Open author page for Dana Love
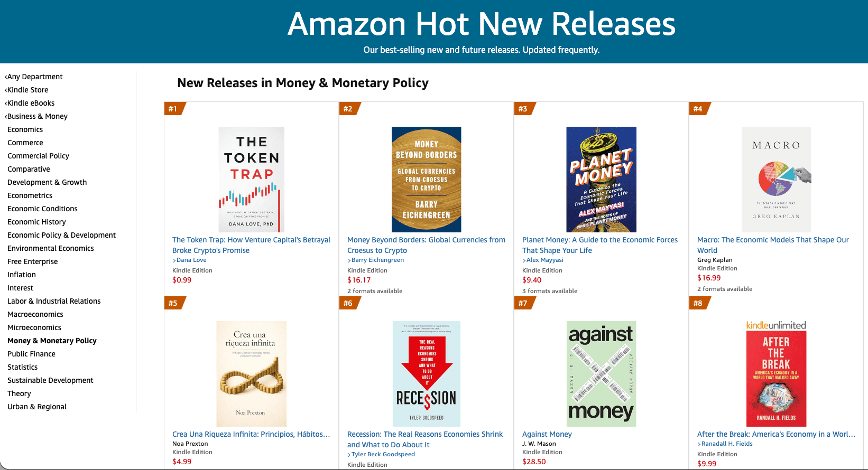The height and width of the screenshot is (470, 868). 191,259
